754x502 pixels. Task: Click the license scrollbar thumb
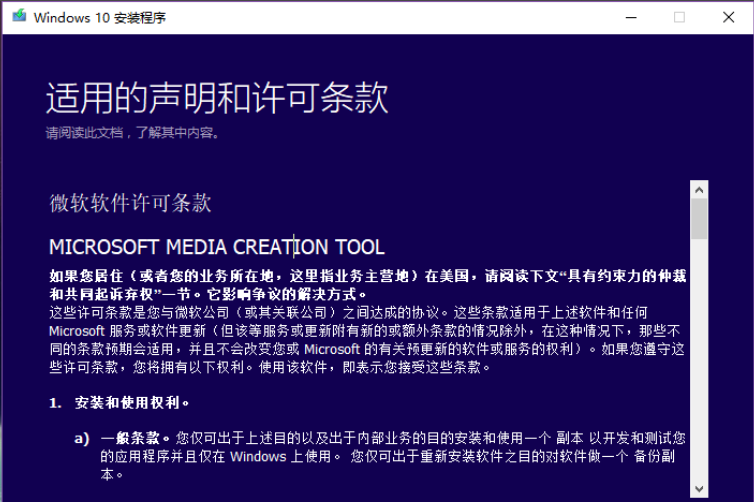(x=699, y=218)
